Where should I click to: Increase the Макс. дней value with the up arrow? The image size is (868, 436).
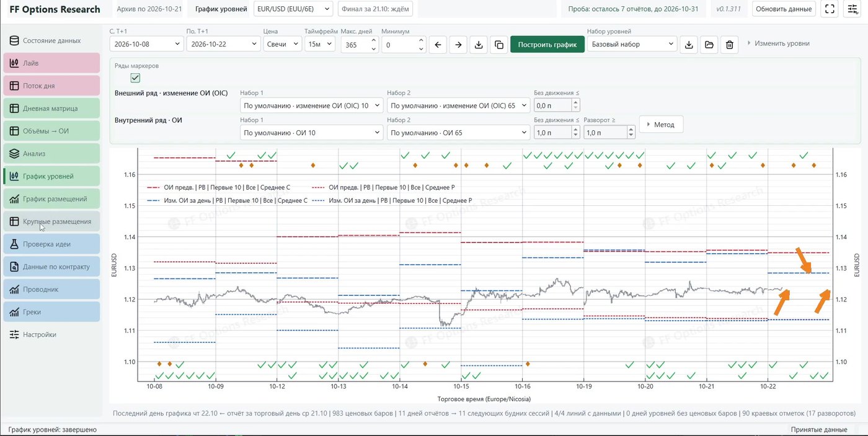click(x=374, y=41)
